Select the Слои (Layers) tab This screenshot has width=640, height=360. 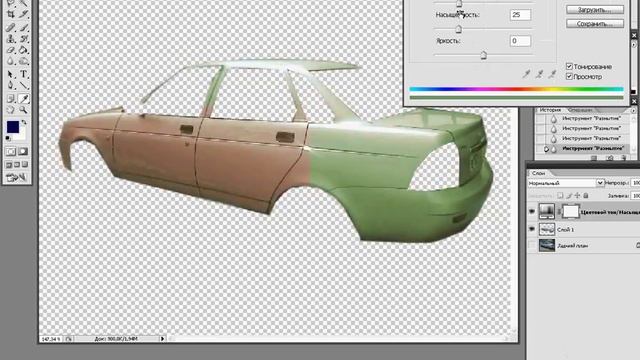click(538, 173)
